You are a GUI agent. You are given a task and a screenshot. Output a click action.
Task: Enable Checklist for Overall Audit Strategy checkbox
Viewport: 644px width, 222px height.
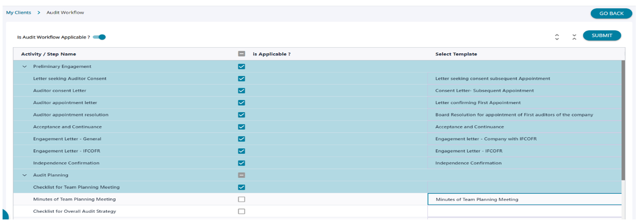242,211
